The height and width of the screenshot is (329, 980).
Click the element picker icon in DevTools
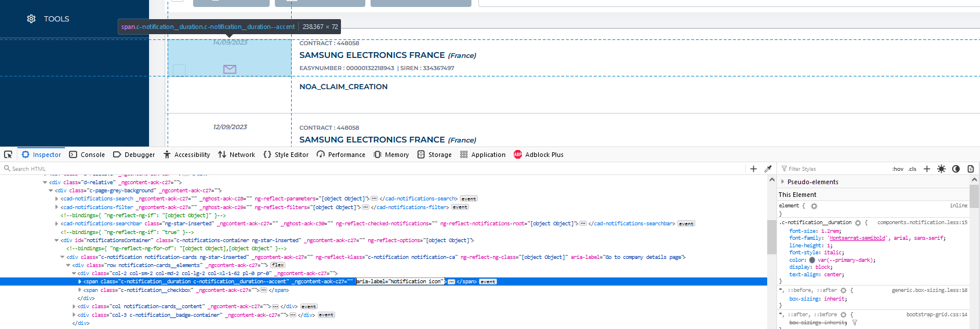point(8,155)
